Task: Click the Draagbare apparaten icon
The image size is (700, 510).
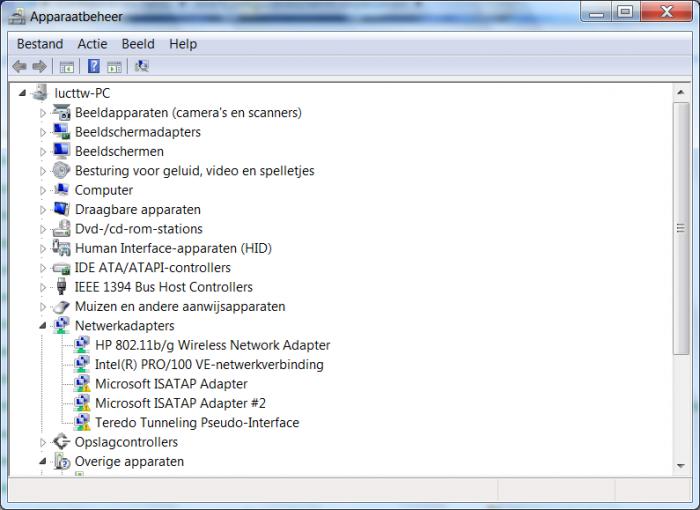Action: (x=61, y=209)
